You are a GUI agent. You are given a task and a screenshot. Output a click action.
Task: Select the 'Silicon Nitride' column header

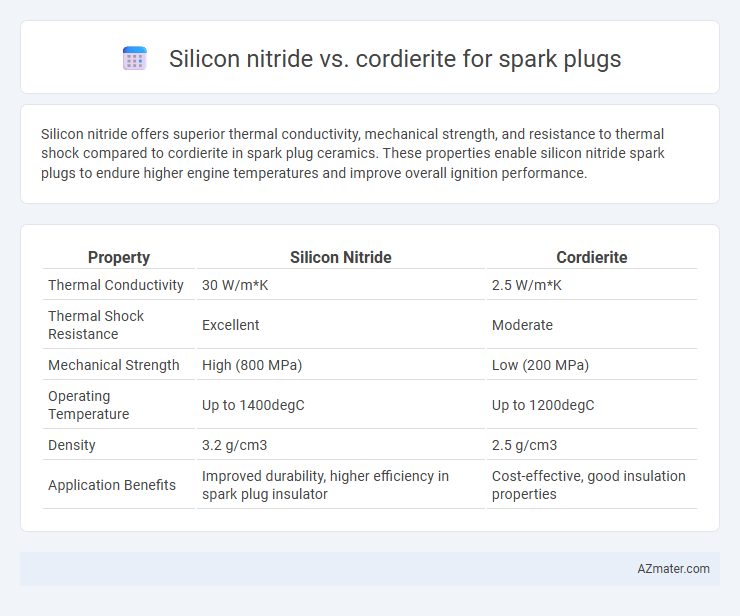(340, 257)
